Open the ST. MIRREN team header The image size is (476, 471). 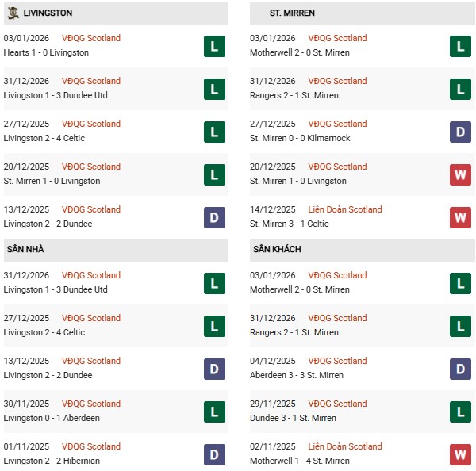(x=292, y=13)
